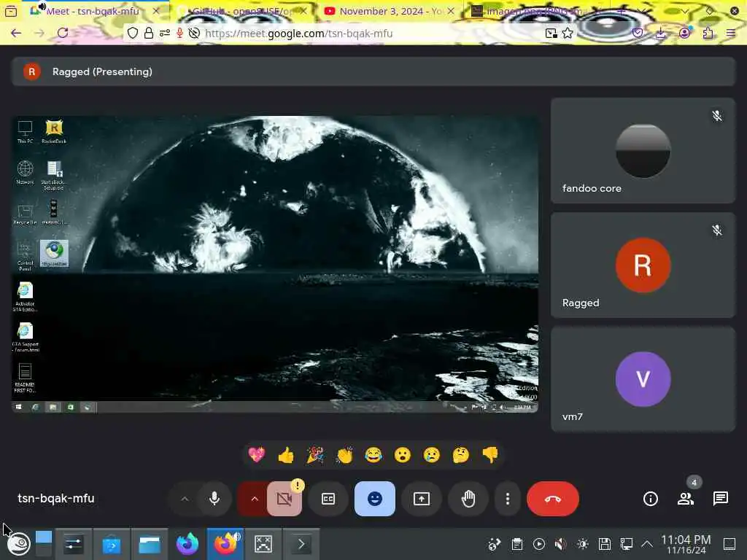Mute the microphone in the Meet call
The image size is (747, 560).
[x=214, y=499]
